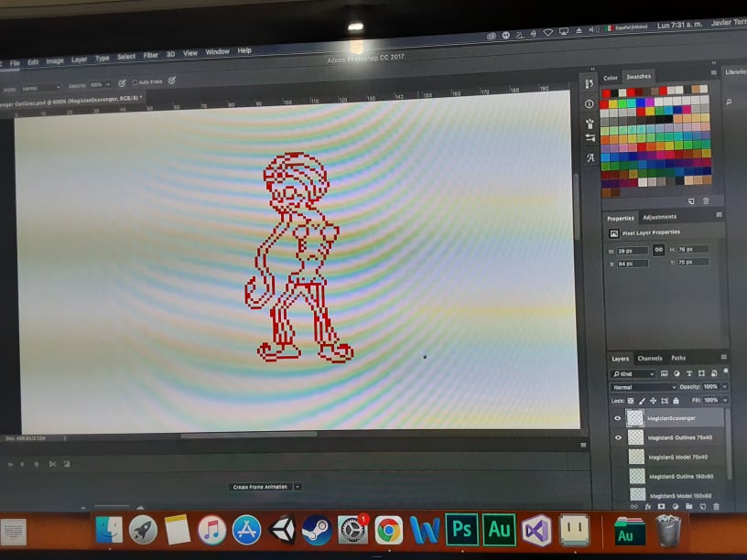This screenshot has height=560, width=747.
Task: Filter layers by shape layer icon
Action: pyautogui.click(x=701, y=373)
